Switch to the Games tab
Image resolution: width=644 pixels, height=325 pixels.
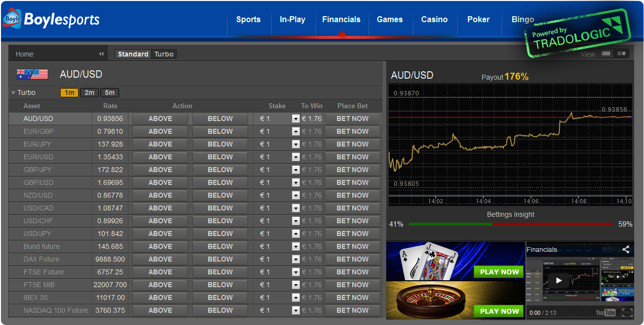point(390,20)
